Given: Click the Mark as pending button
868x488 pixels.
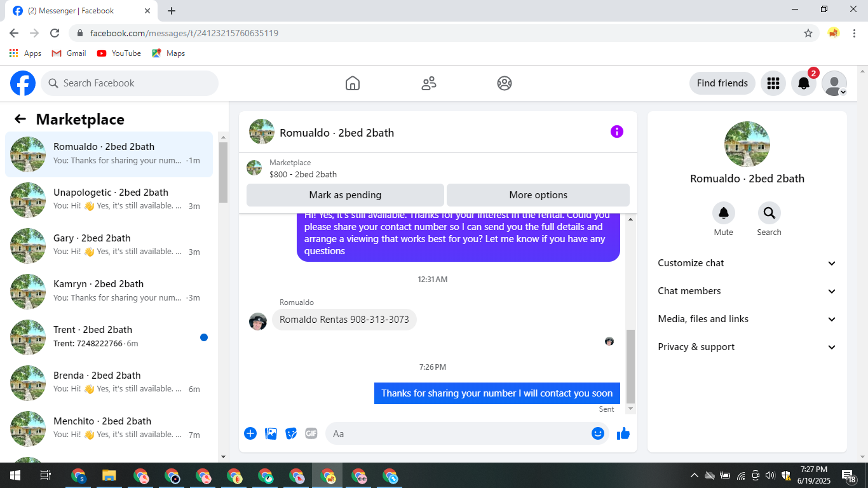Looking at the screenshot, I should 345,195.
